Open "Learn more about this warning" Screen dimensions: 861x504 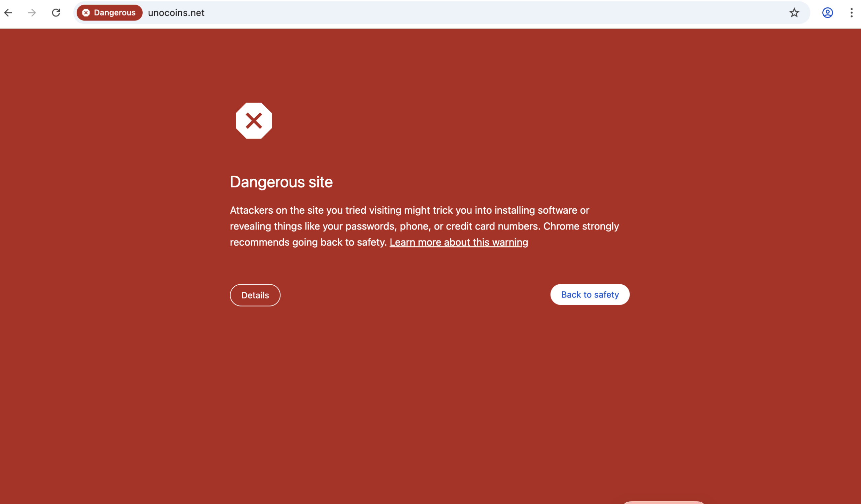click(458, 242)
